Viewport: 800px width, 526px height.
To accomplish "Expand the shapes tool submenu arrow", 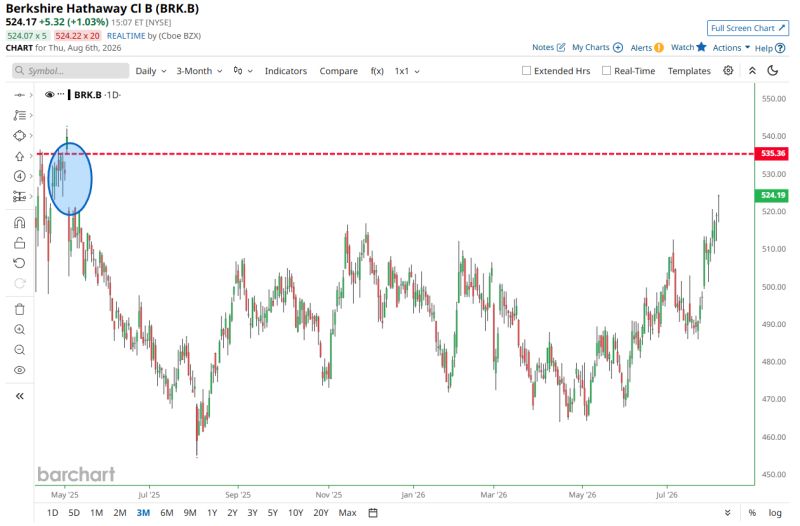I will (x=31, y=136).
